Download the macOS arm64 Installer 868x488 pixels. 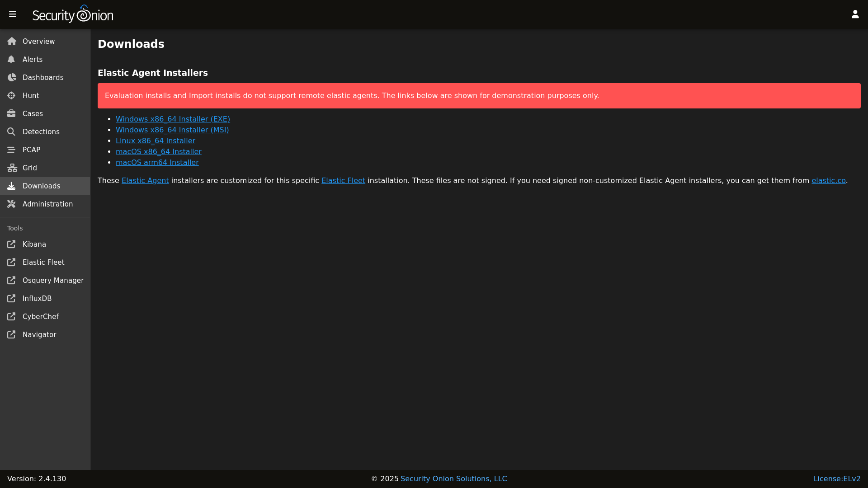(x=157, y=163)
